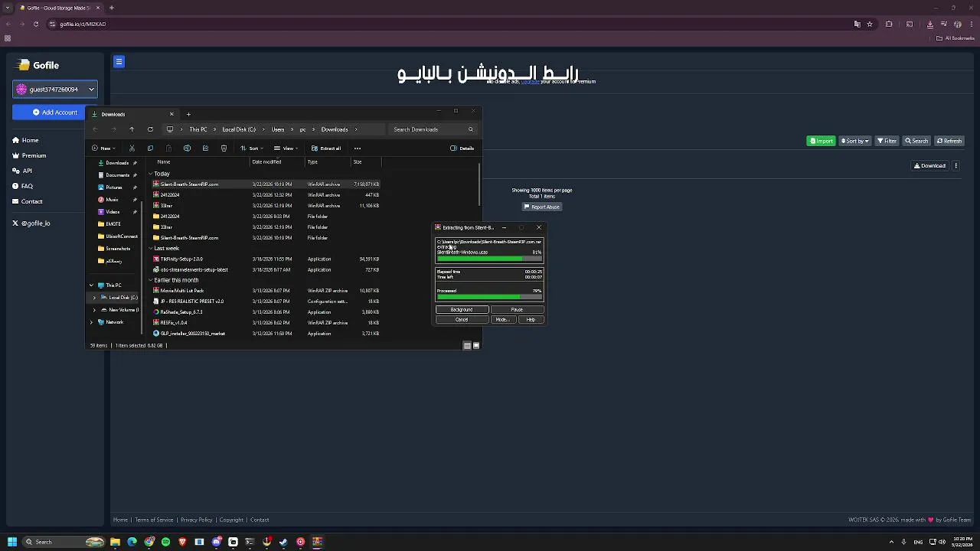
Task: Open File Explorer icon on the taskbar
Action: (x=115, y=542)
